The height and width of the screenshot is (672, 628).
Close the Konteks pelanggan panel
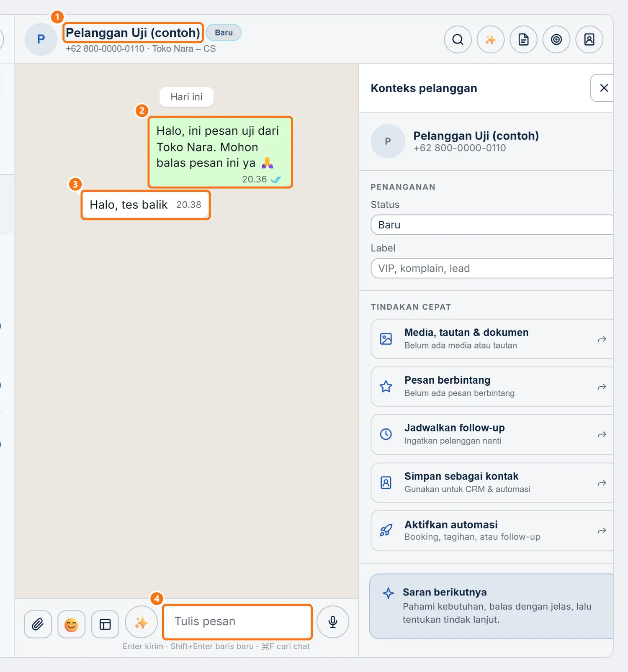[x=603, y=88]
